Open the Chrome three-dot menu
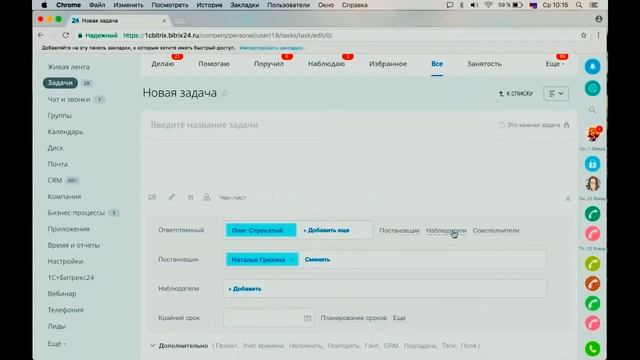This screenshot has width=640, height=360. pyautogui.click(x=598, y=36)
